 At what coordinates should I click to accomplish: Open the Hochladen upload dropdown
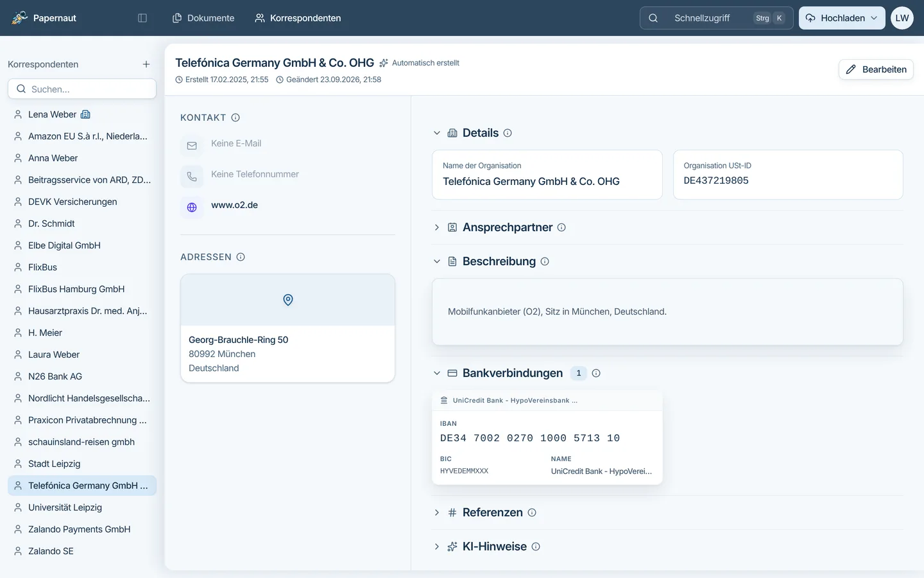pyautogui.click(x=842, y=18)
